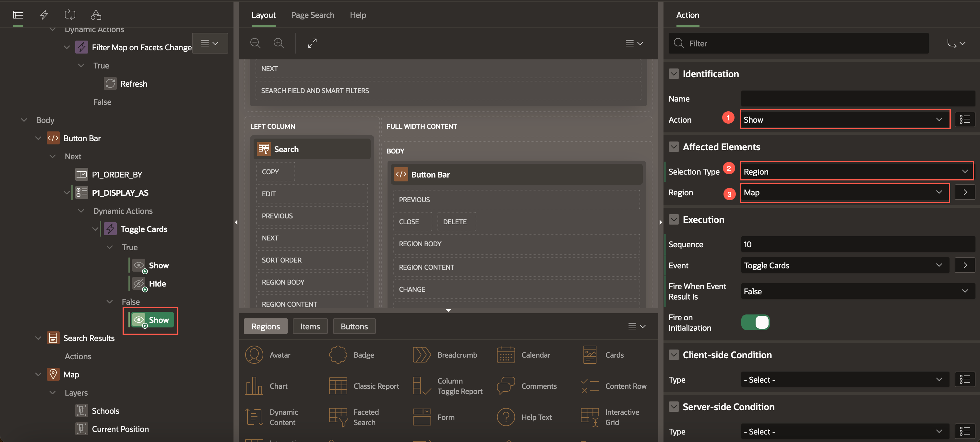980x442 pixels.
Task: Select the Cards region icon in gallery
Action: 590,354
